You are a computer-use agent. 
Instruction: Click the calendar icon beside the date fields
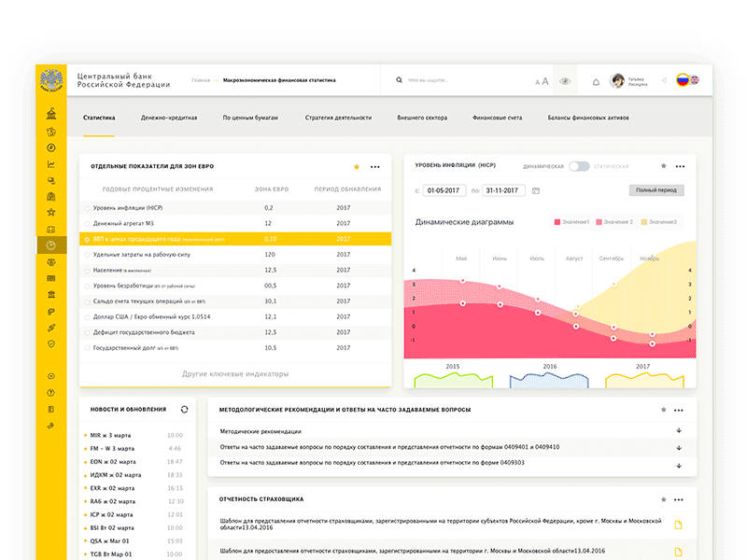(536, 190)
